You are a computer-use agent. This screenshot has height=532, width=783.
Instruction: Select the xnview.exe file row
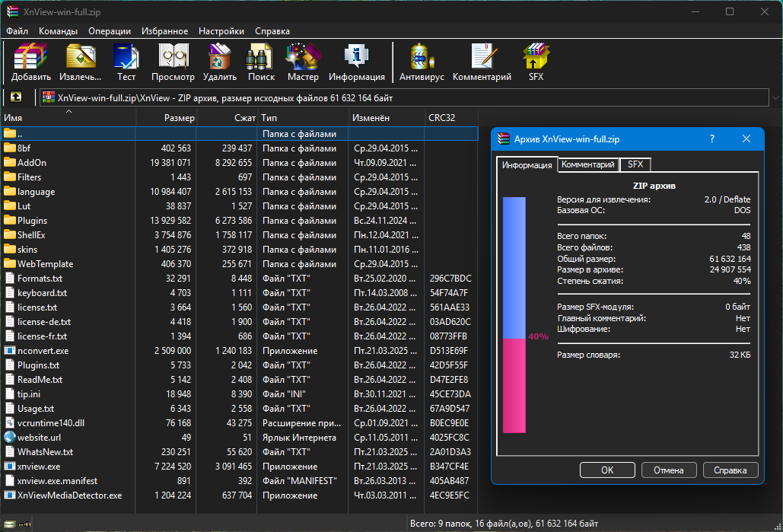(x=239, y=466)
